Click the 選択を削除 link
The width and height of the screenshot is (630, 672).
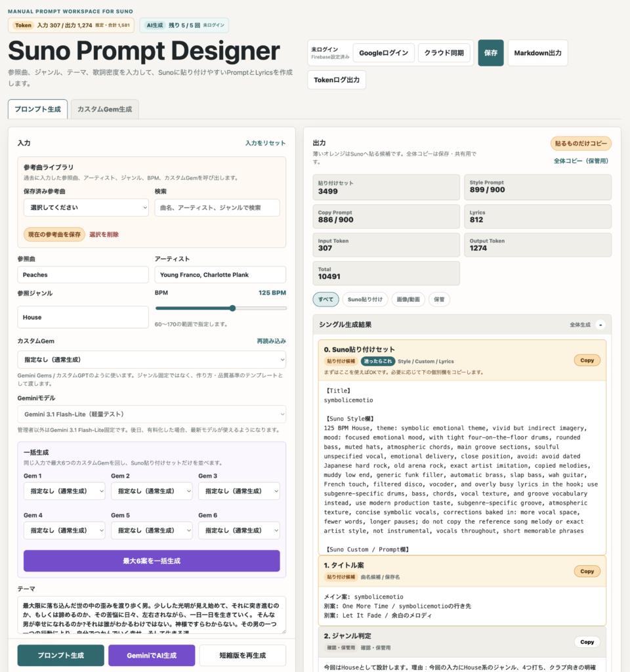tap(104, 234)
